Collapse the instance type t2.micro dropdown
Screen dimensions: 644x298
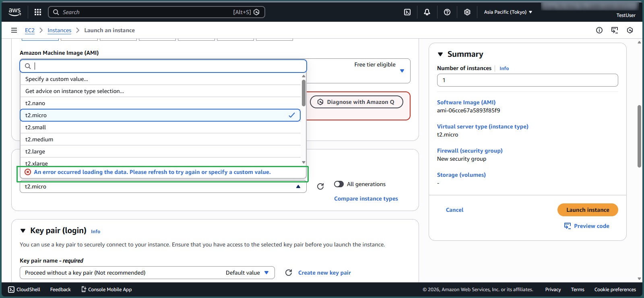[x=163, y=186]
